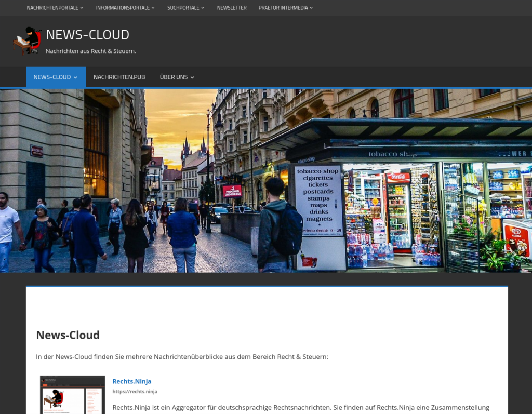Go to the Nachrichten.pub nav item

tap(119, 77)
